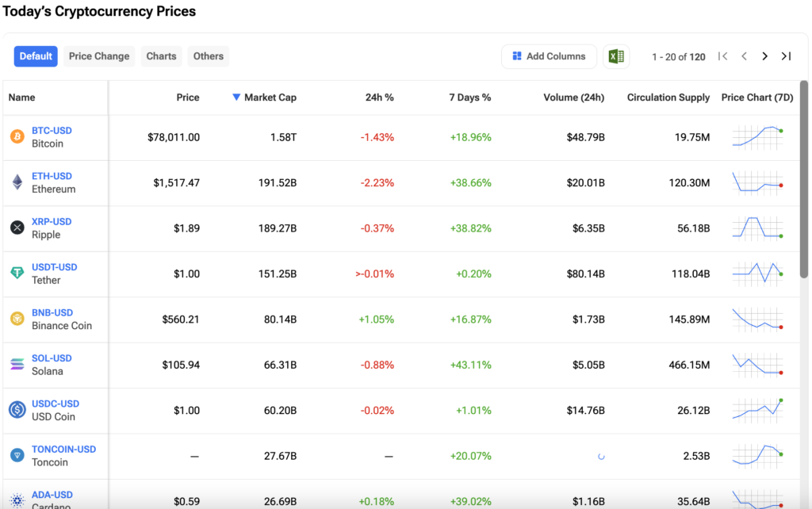Select the Others tab
The width and height of the screenshot is (812, 509).
[209, 56]
